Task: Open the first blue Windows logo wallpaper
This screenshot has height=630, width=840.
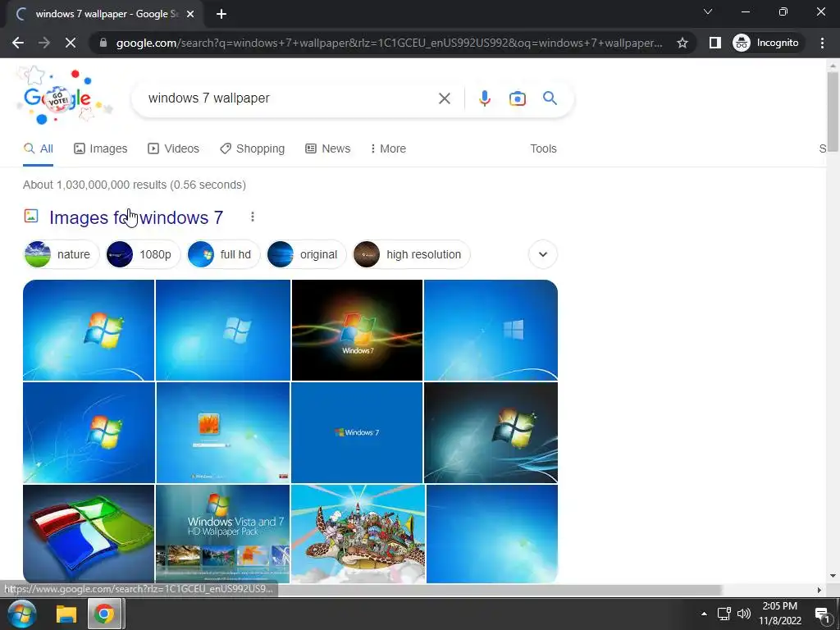Action: pos(89,330)
